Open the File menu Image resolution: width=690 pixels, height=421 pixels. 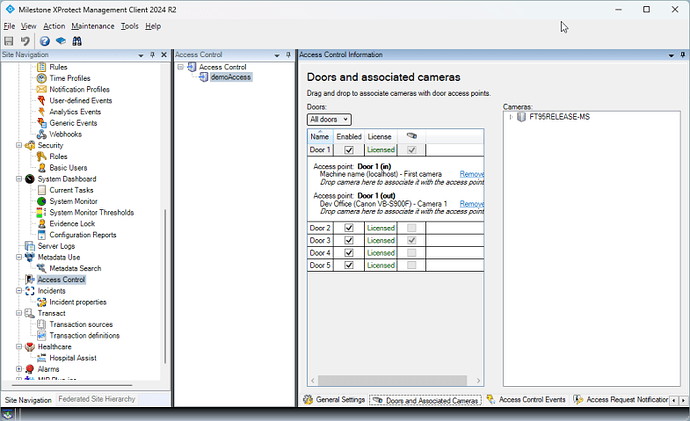point(9,26)
